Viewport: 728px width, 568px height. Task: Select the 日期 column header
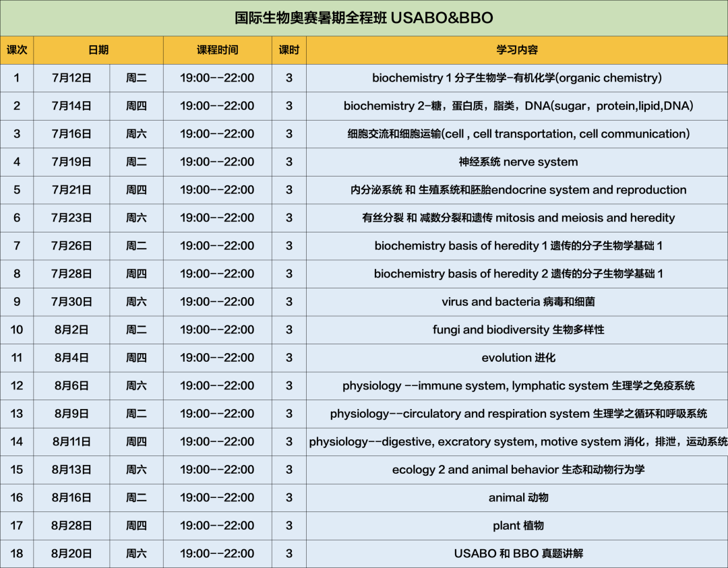point(98,50)
